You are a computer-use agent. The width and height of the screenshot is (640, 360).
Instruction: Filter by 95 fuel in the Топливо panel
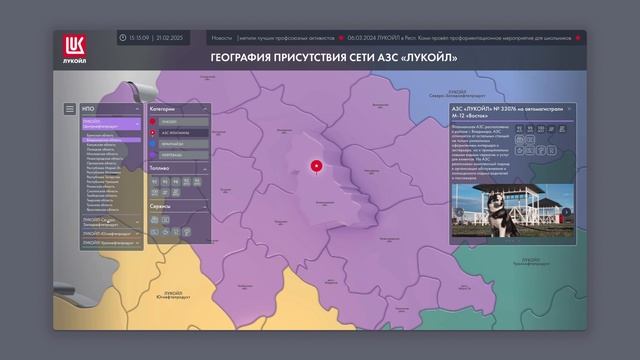pos(165,182)
